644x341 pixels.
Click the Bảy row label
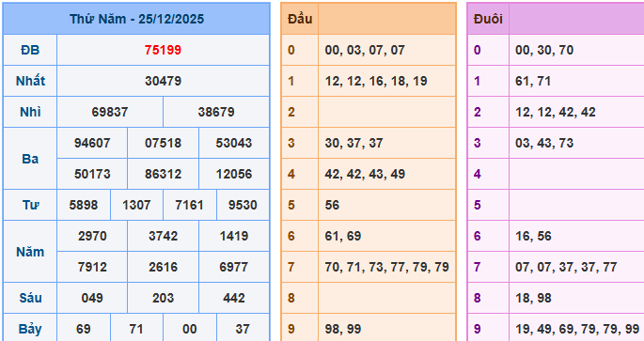(x=30, y=329)
